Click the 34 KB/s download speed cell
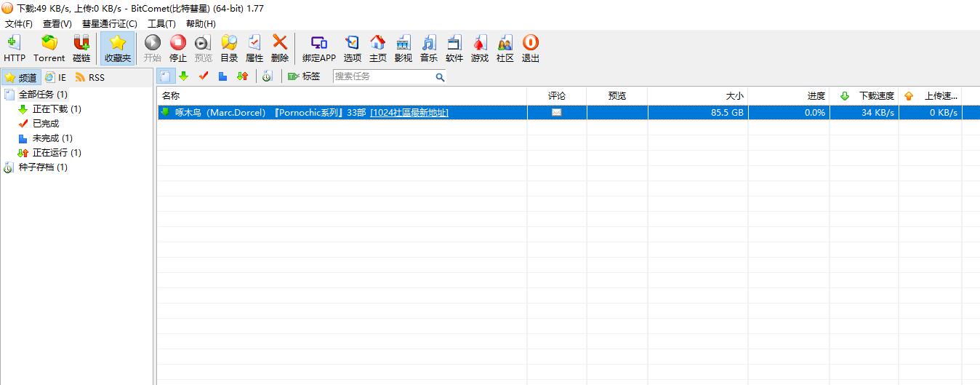The height and width of the screenshot is (385, 980). [x=864, y=112]
